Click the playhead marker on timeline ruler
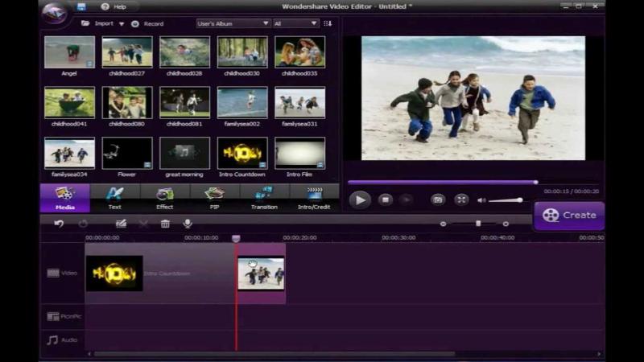Viewport: 644px width, 362px height. pos(236,238)
